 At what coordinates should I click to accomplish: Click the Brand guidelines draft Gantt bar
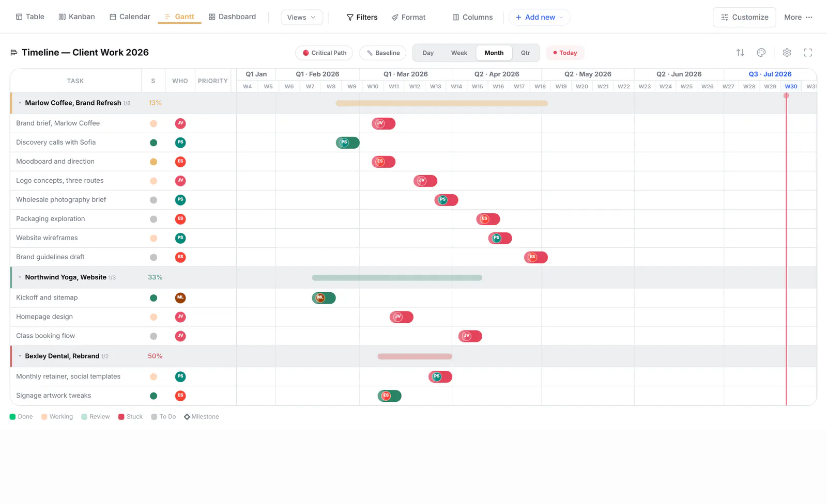pyautogui.click(x=536, y=257)
